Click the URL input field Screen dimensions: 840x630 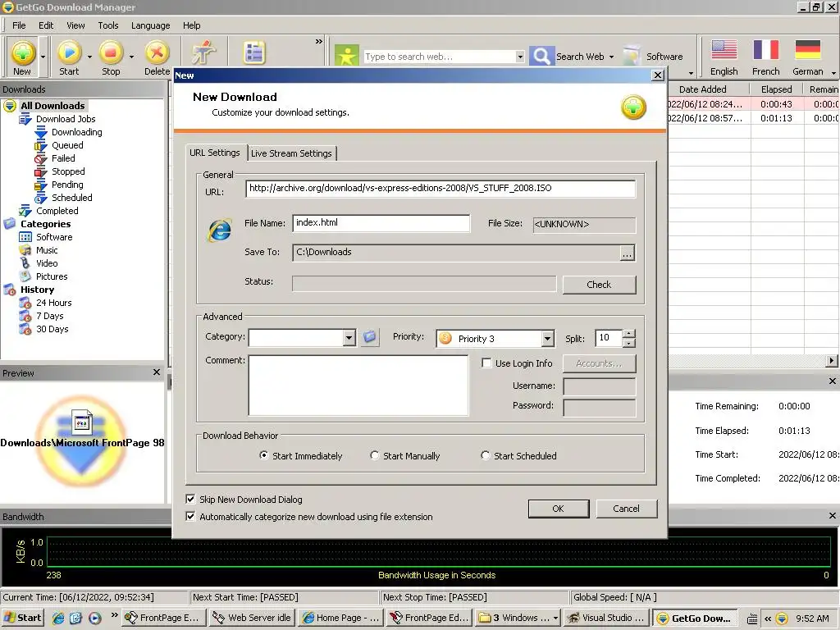point(441,188)
